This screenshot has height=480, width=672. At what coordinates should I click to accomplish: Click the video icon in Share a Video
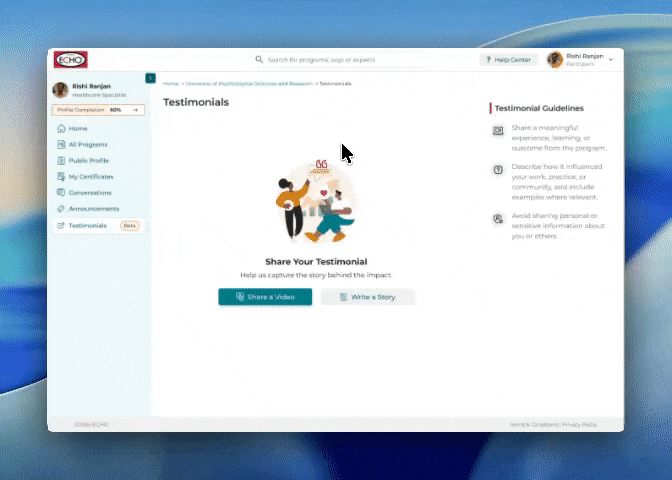(x=240, y=297)
